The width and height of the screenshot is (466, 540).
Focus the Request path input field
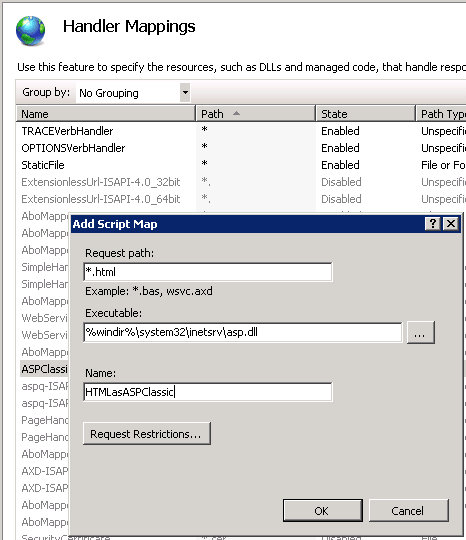tap(208, 272)
